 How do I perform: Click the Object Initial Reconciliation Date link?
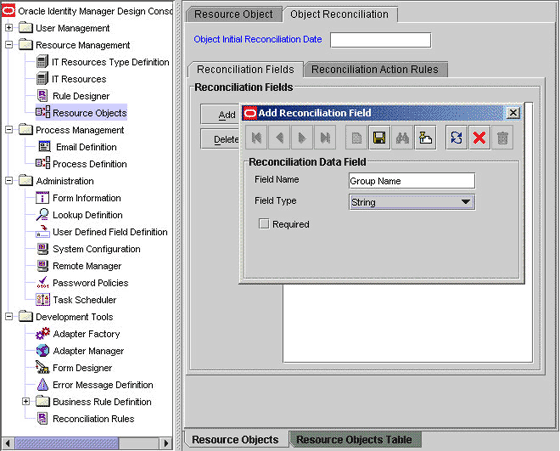258,39
